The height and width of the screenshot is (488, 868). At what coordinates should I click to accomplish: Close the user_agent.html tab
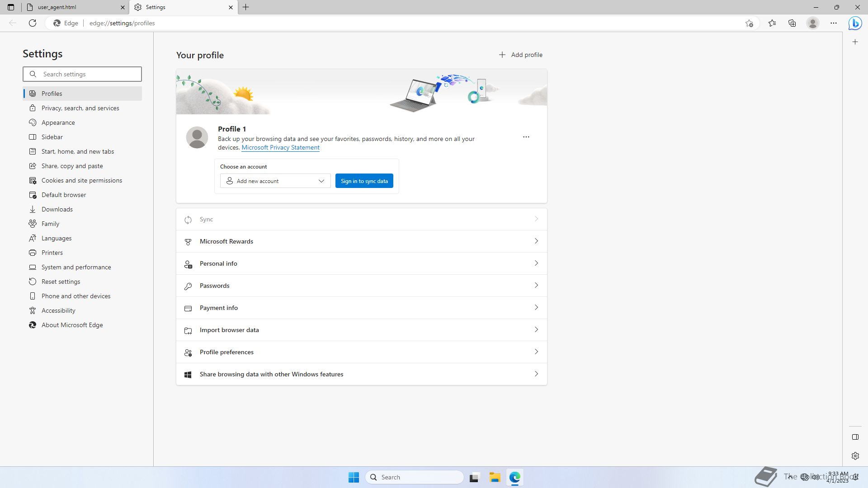coord(123,7)
